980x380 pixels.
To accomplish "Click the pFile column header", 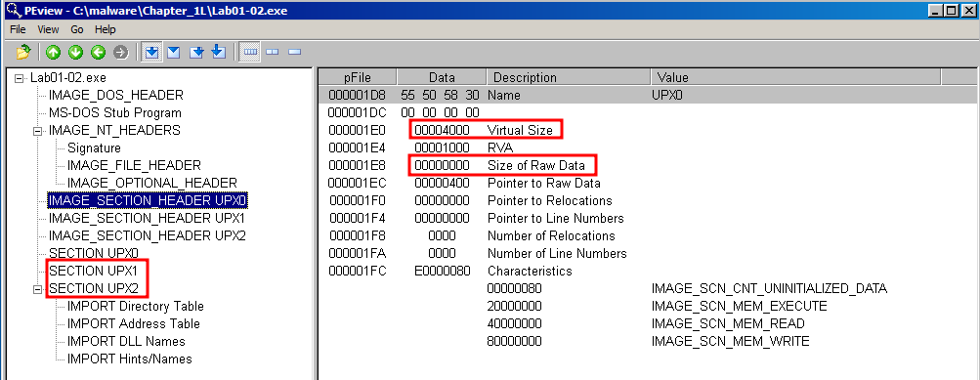I will coord(358,77).
